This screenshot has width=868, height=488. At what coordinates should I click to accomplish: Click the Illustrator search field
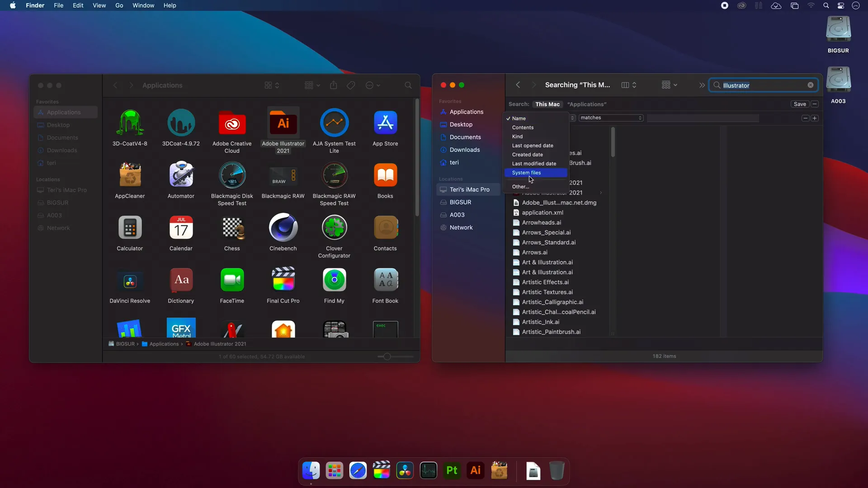(764, 85)
